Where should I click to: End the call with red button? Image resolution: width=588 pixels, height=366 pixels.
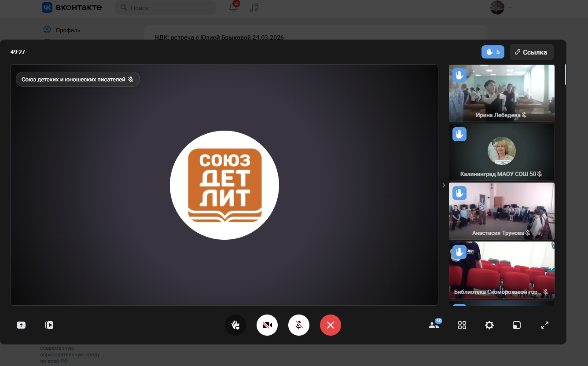[331, 325]
